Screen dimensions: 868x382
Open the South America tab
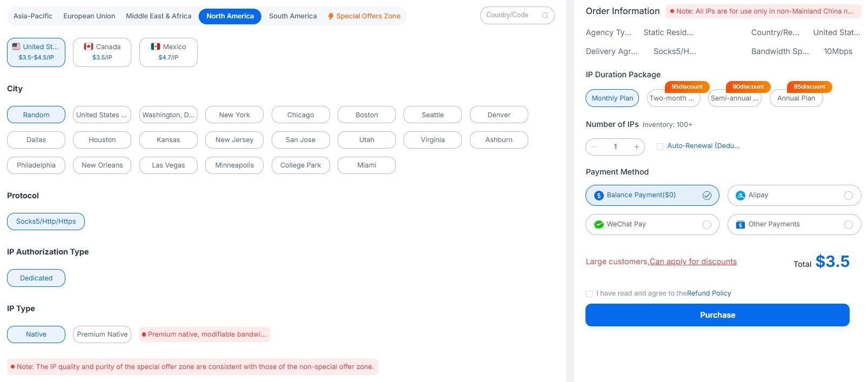coord(293,16)
